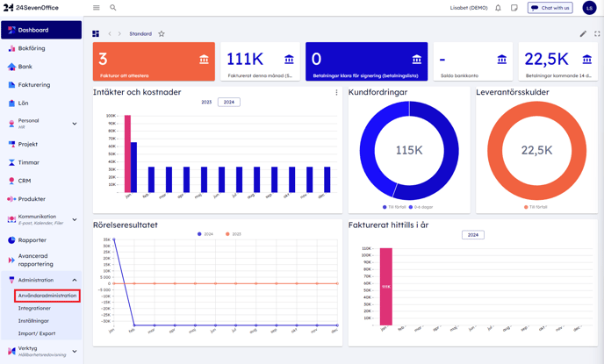Enter fullscreen with the expand icon
604x364 pixels.
597,34
